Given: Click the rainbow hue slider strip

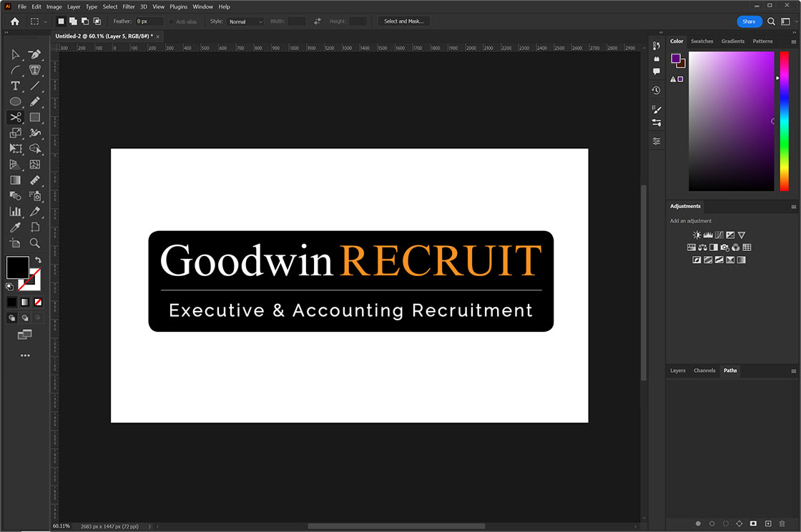Looking at the screenshot, I should coord(784,121).
